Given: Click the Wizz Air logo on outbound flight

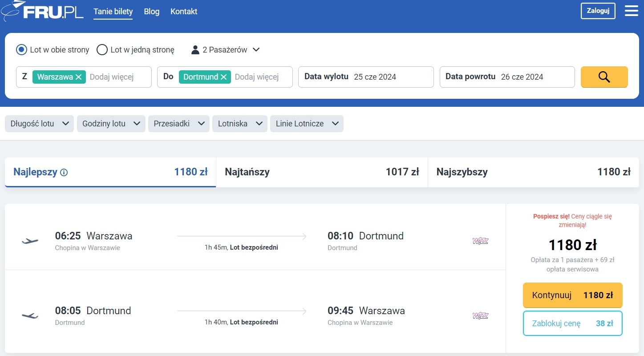Looking at the screenshot, I should [480, 241].
